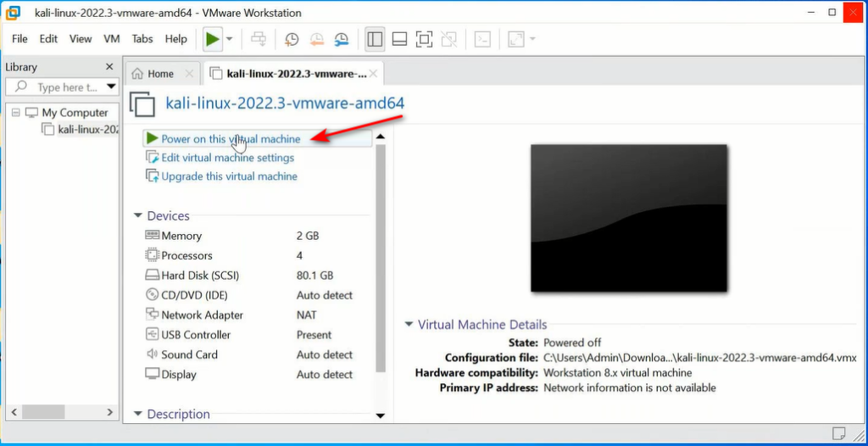The width and height of the screenshot is (868, 446).
Task: Click Edit virtual machine settings
Action: (x=227, y=158)
